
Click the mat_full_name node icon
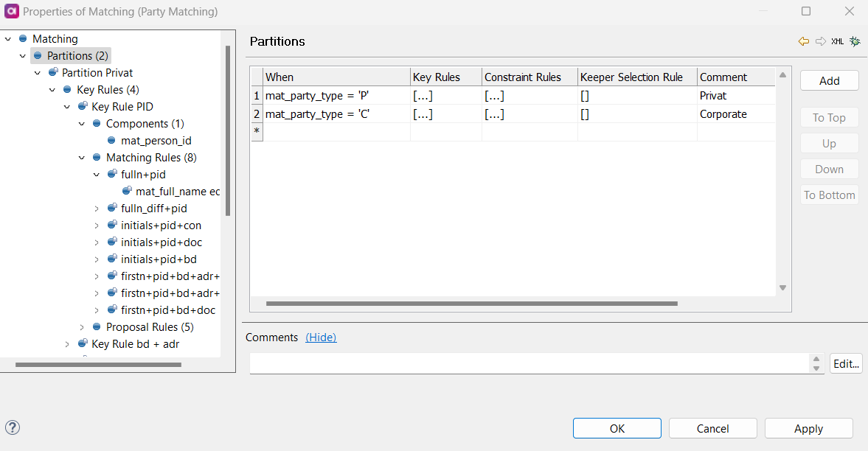click(127, 191)
